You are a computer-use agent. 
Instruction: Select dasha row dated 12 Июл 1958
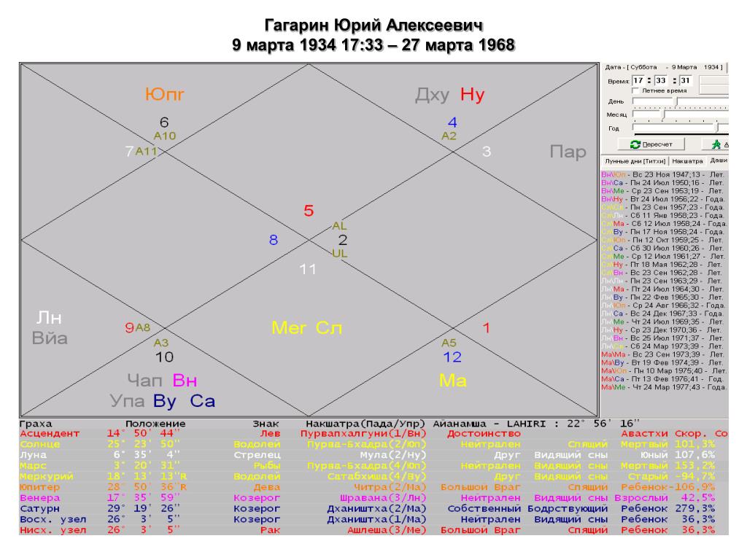663,223
